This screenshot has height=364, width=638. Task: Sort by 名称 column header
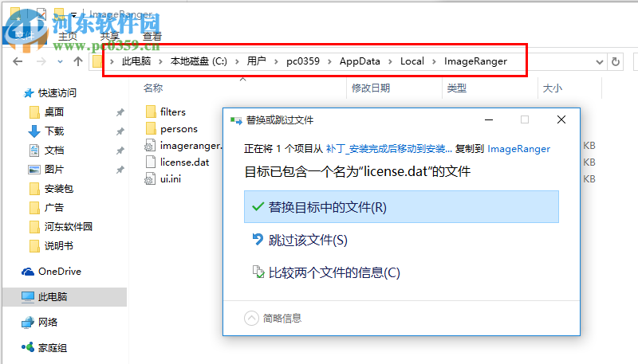(153, 88)
